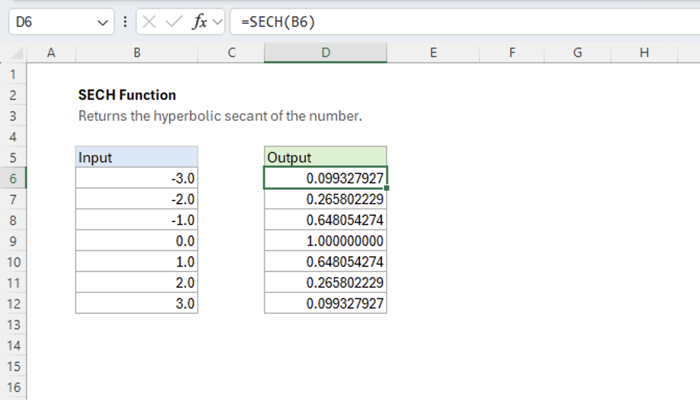700x400 pixels.
Task: Select cell B12 containing 3.0
Action: click(137, 304)
